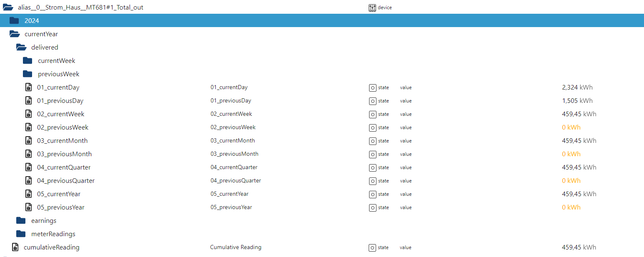
Task: Click the locked file icon of 05_previousYear
Action: [x=28, y=207]
